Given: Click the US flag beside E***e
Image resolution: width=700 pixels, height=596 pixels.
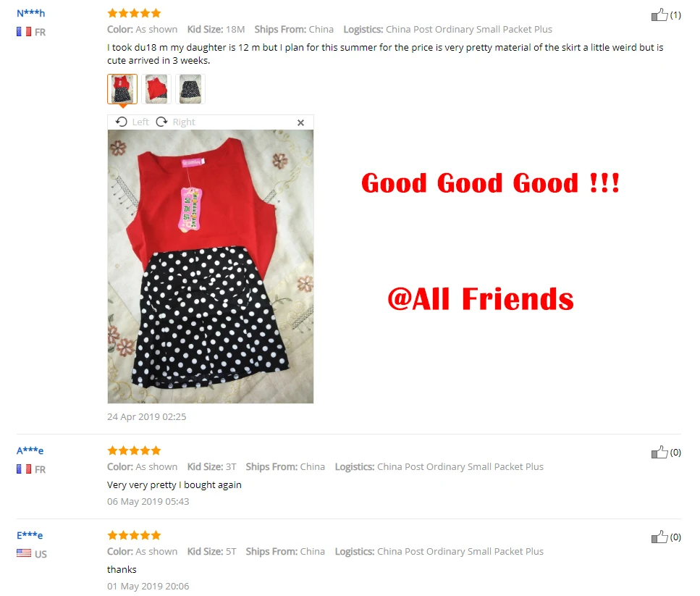Looking at the screenshot, I should 24,553.
